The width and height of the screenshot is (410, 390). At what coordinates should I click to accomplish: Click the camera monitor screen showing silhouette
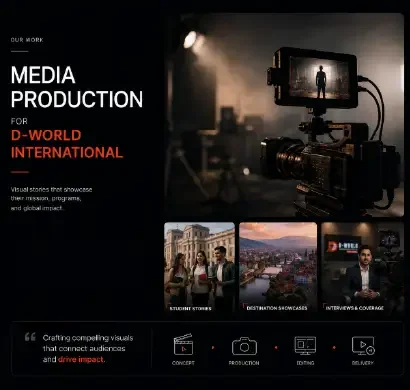[x=319, y=77]
